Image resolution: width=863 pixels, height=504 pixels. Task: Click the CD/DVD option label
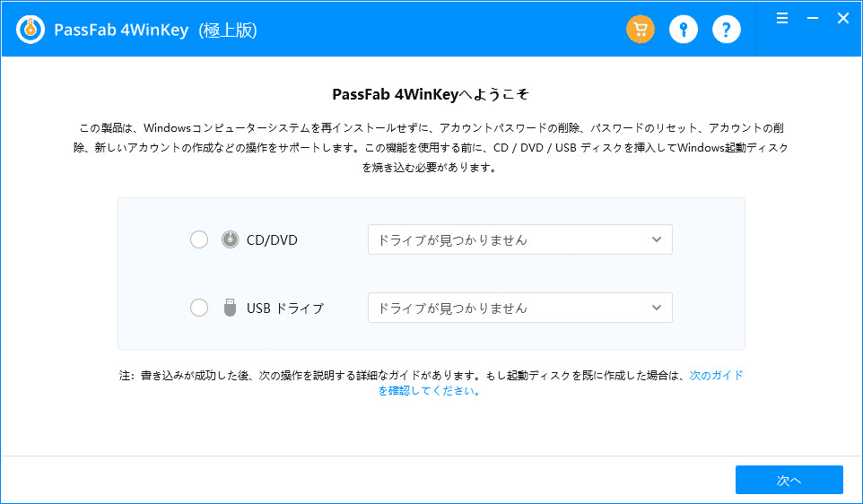pos(272,240)
